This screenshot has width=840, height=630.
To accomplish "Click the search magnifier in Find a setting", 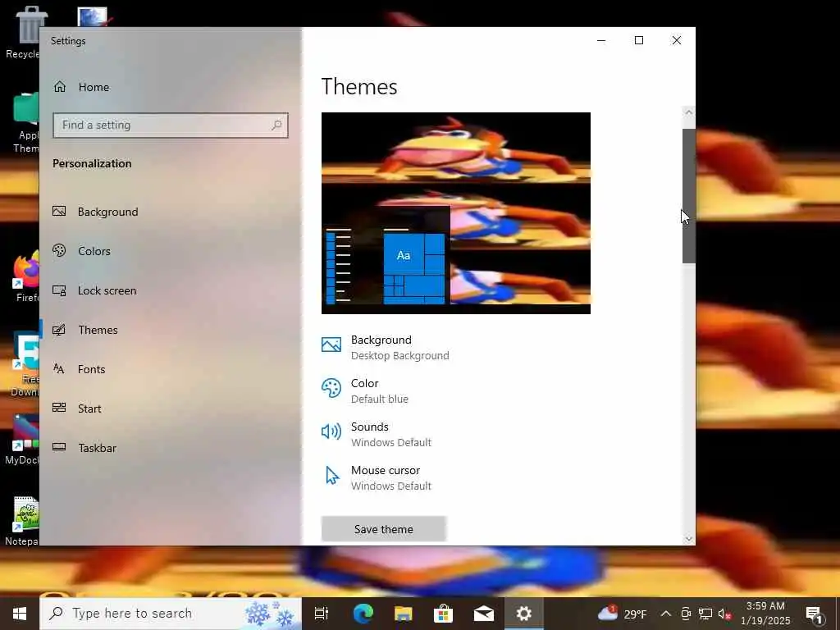I will 276,126.
